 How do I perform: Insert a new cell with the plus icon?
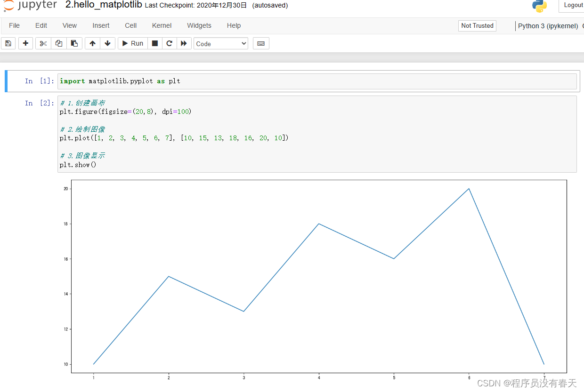25,43
